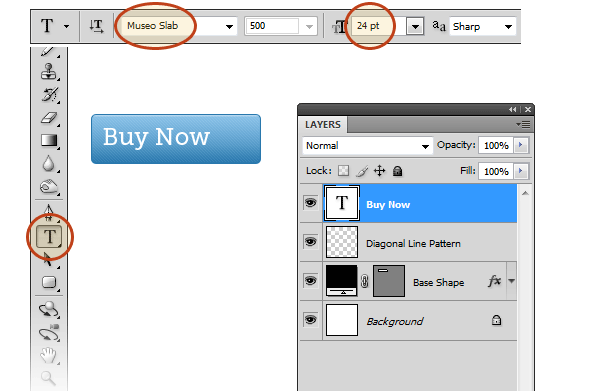Click the fx icon on Base Shape layer
The height and width of the screenshot is (391, 600).
coord(494,282)
